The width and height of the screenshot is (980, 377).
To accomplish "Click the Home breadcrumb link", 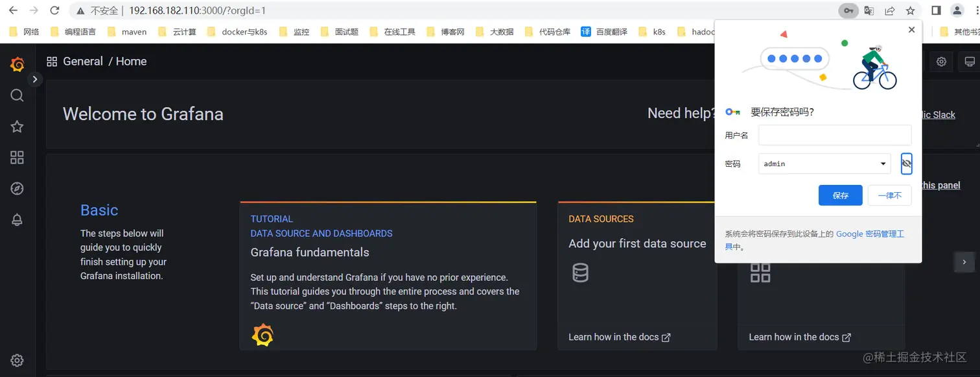I will (x=132, y=61).
